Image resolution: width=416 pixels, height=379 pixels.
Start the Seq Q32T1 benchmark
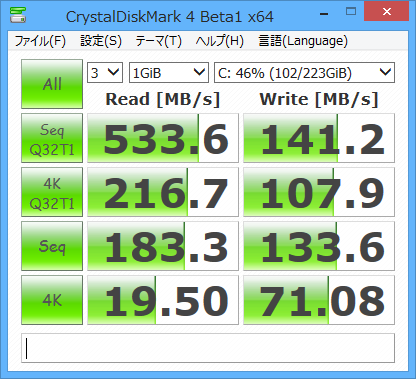(52, 138)
